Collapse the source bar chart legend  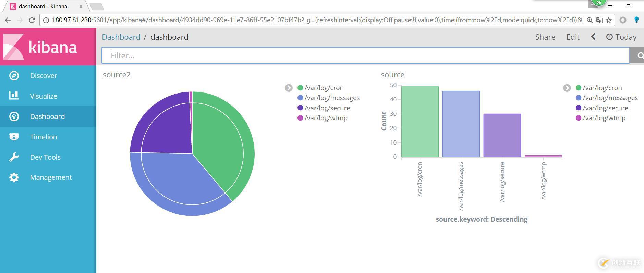click(567, 88)
